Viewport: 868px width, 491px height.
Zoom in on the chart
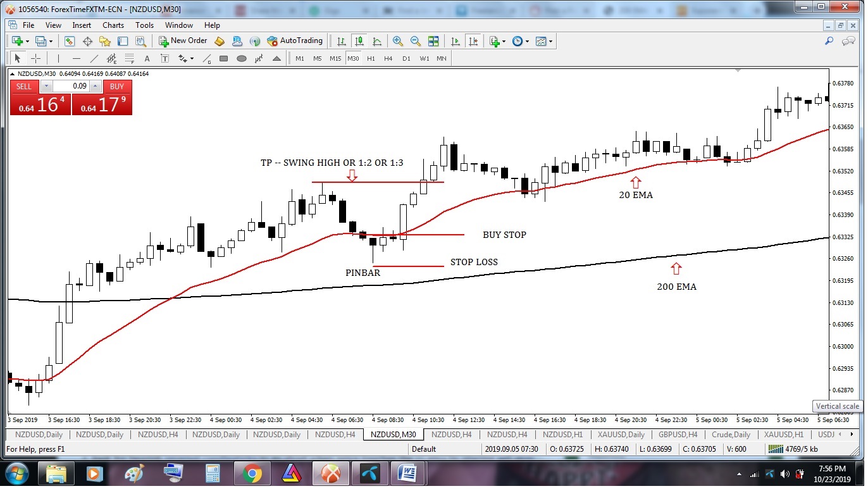point(398,41)
